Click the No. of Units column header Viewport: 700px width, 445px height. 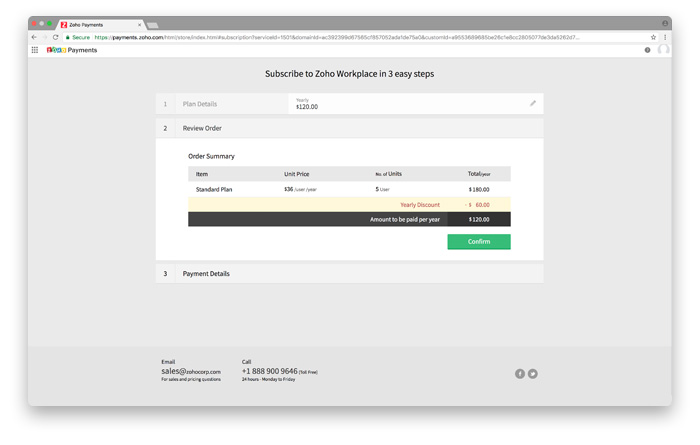(388, 174)
